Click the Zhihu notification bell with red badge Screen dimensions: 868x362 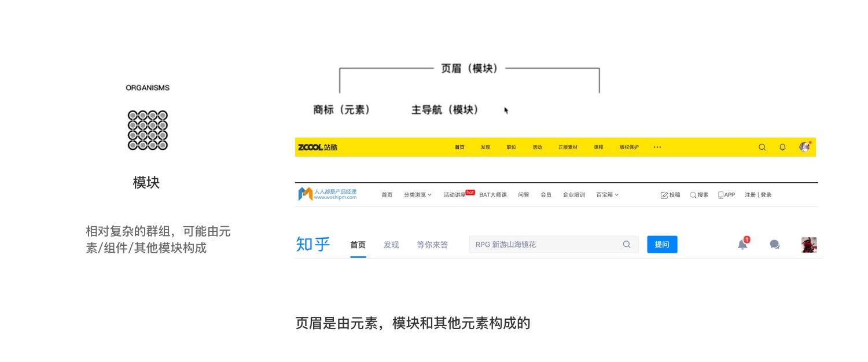(743, 244)
